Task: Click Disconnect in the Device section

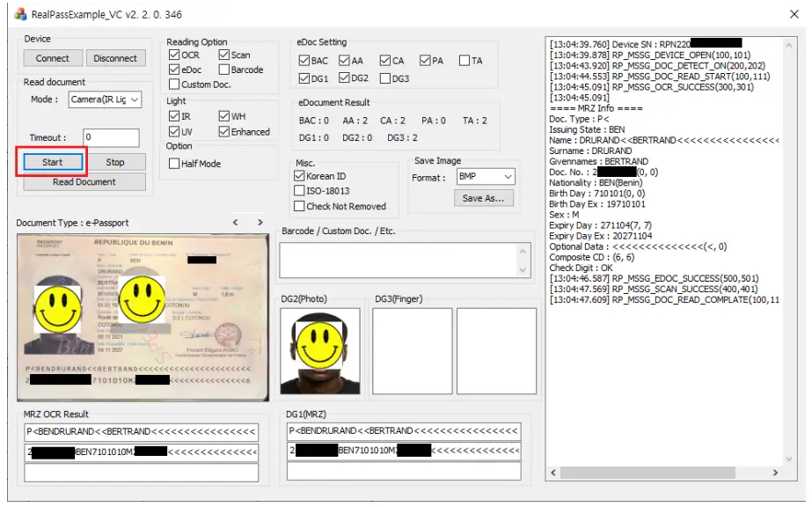Action: 117,58
